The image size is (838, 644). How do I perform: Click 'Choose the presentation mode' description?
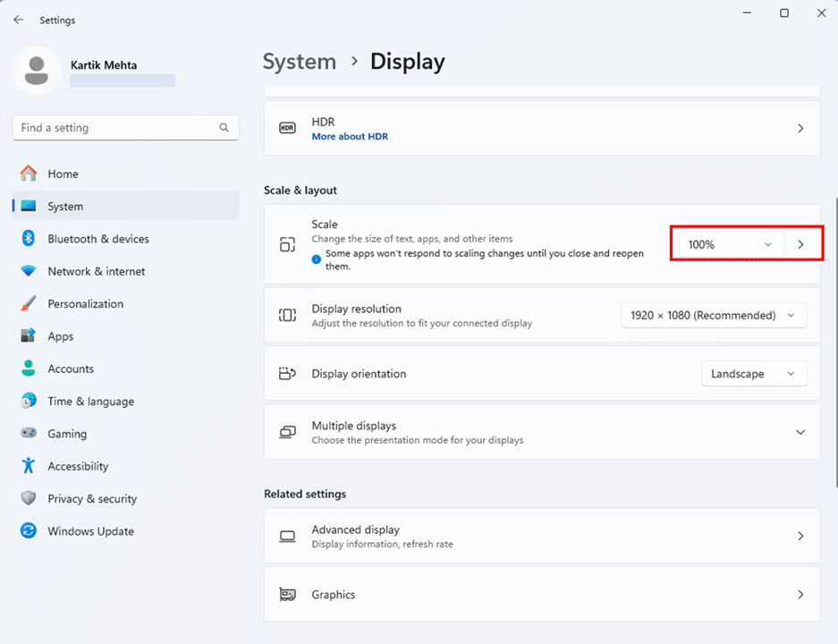[x=418, y=440]
